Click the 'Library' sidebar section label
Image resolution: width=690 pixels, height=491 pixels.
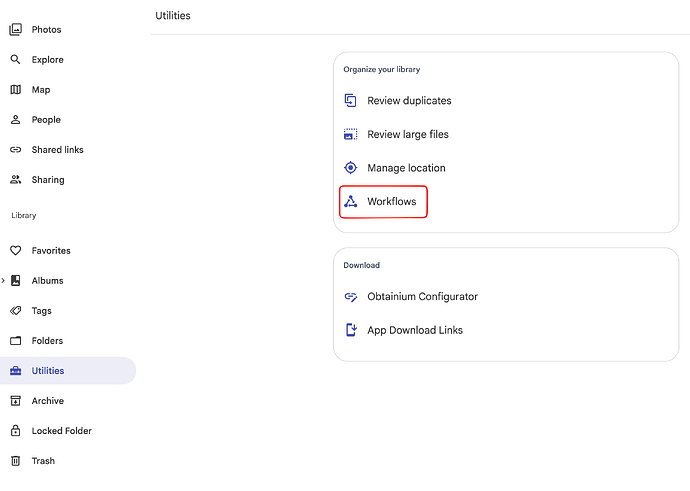click(24, 215)
